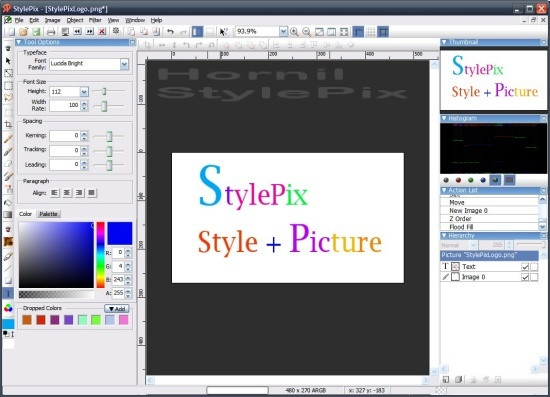Click the Zoom In magnifier icon

coord(294,32)
